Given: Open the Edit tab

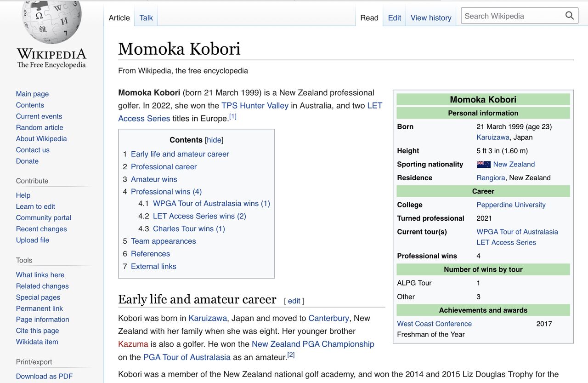Looking at the screenshot, I should coord(395,17).
